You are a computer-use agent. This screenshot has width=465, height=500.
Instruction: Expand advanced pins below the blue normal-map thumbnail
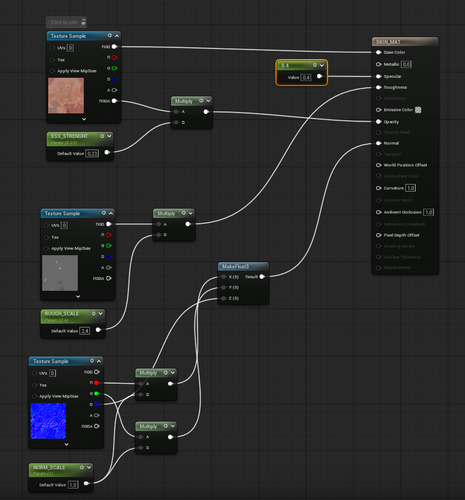[66, 444]
